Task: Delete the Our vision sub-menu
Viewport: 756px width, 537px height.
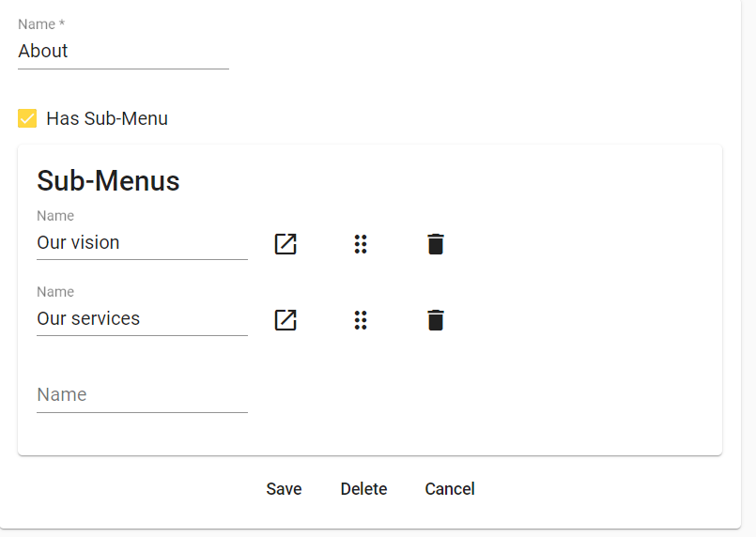Action: coord(436,244)
